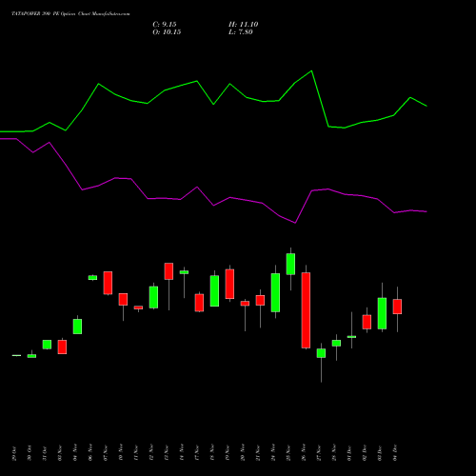The width and height of the screenshot is (476, 476).
Task: Select the red candle for 02 Dec
Action: (367, 322)
